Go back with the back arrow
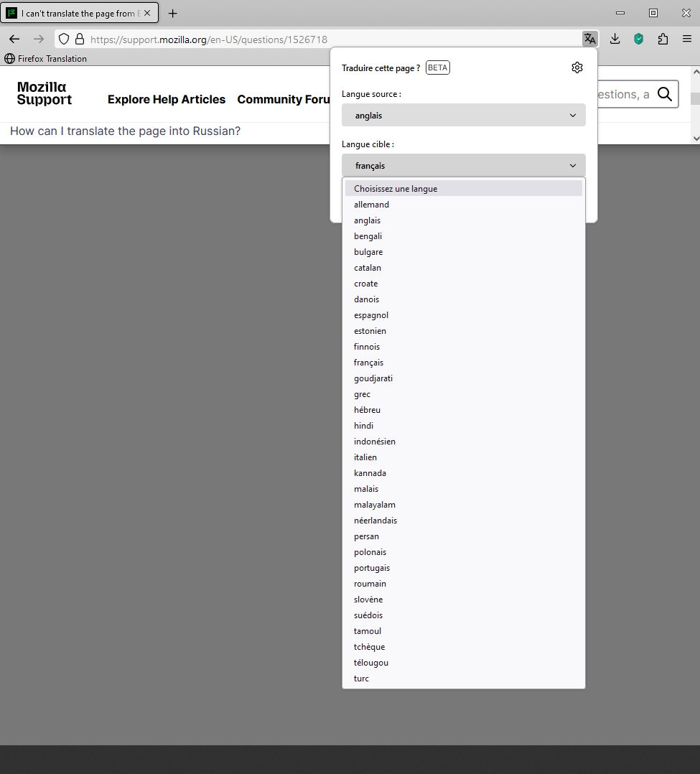Screen dimensions: 700x774 pyautogui.click(x=14, y=39)
